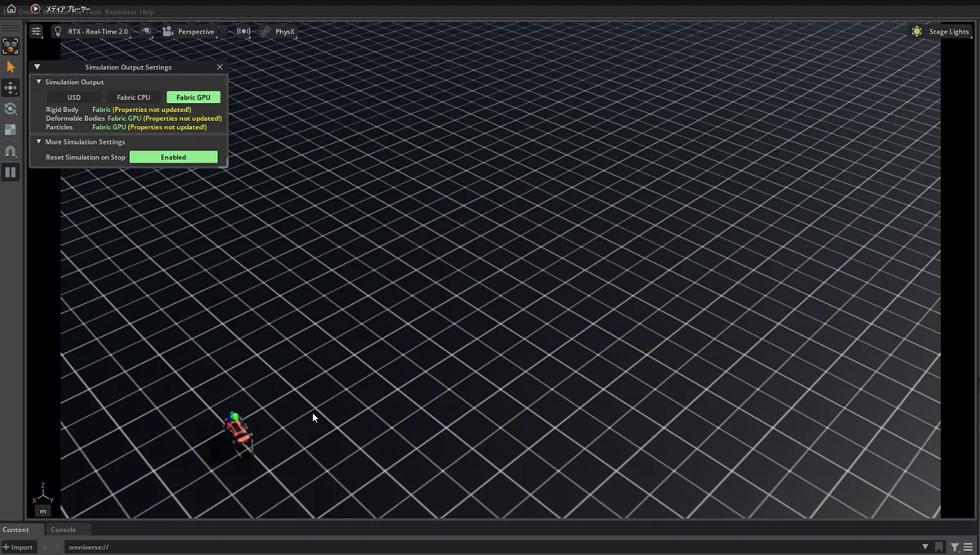Screen dimensions: 980x555
Task: Click the back arrow in Content browser
Action: [x=45, y=547]
